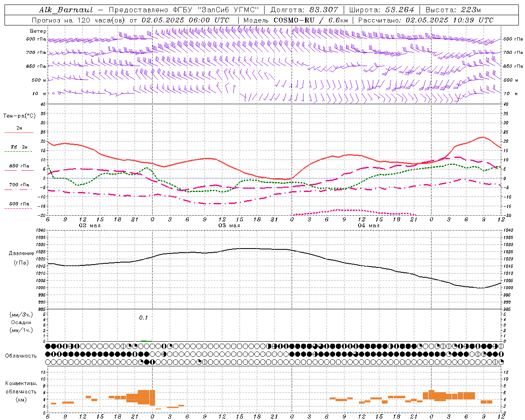Click the Облачность cloud cover row label
Viewport: 525px width, 420px height.
(x=21, y=356)
